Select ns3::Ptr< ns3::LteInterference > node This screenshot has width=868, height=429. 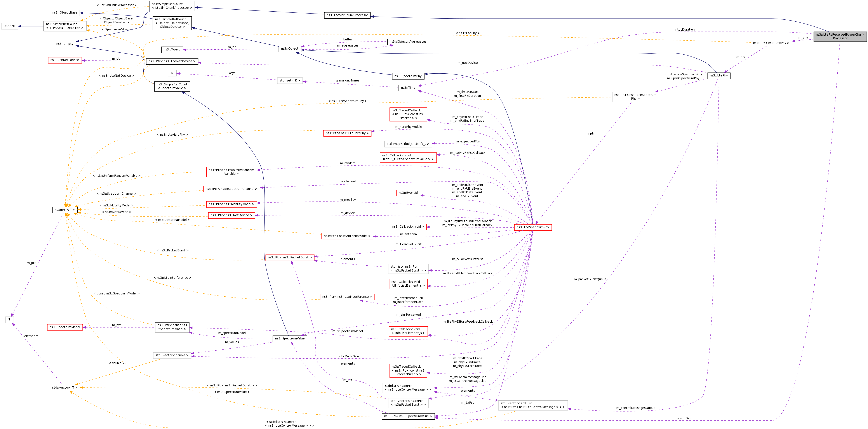tap(347, 297)
